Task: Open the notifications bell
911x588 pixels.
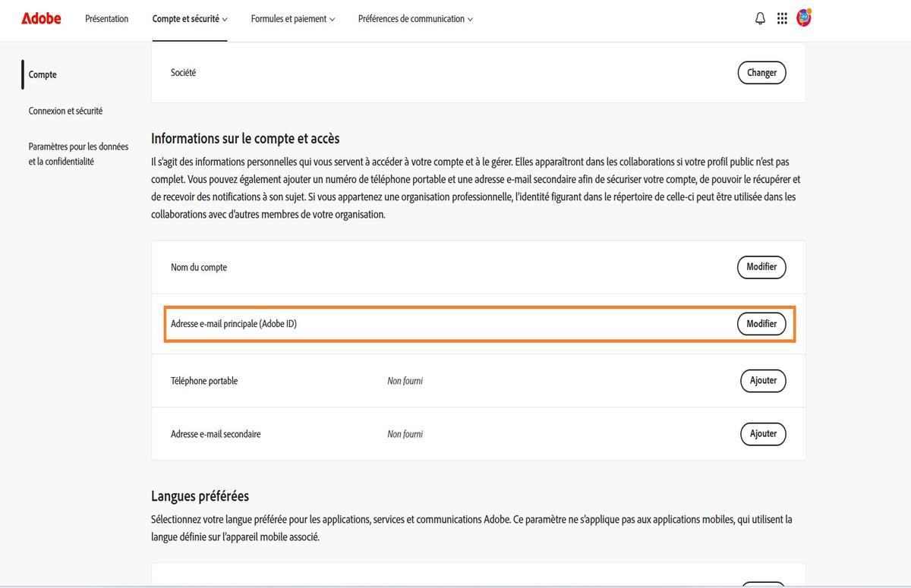Action: pos(760,17)
